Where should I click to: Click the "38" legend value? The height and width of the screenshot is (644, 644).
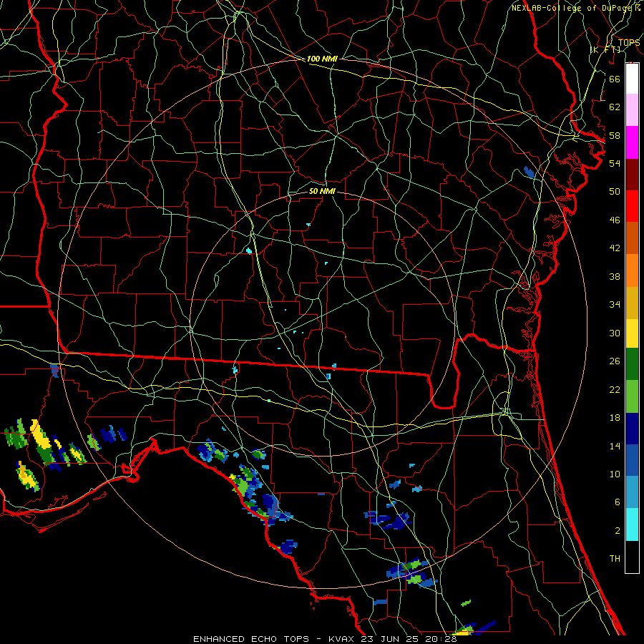(x=615, y=277)
